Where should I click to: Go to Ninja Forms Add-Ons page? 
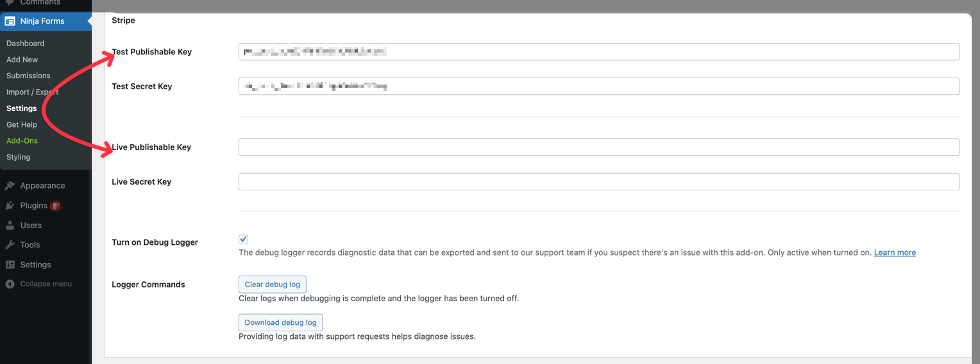[x=22, y=141]
